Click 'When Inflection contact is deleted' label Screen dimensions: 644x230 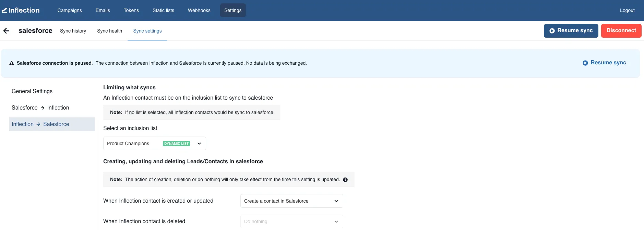click(144, 221)
